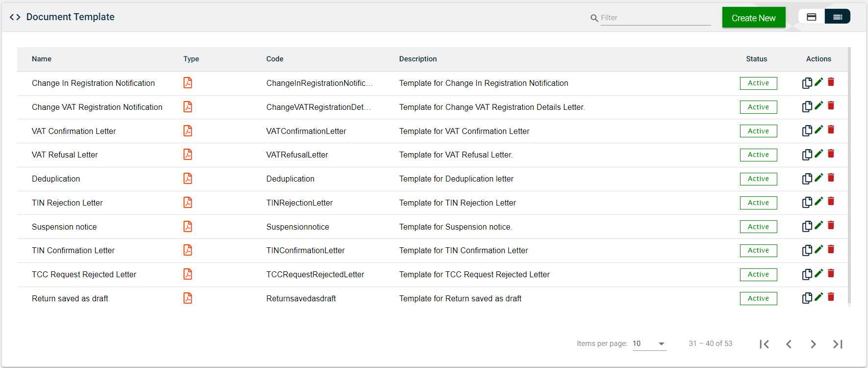Switch to card view layout
This screenshot has height=368, width=868.
[812, 17]
